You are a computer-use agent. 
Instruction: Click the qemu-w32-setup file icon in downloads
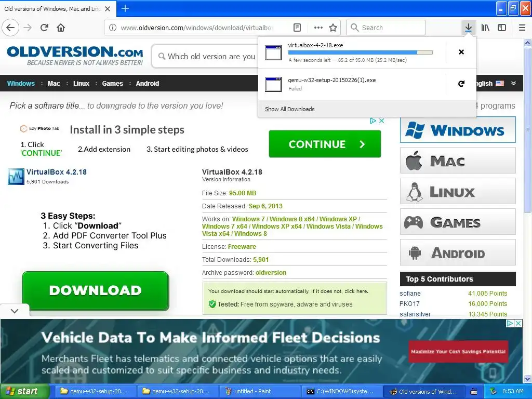pos(273,84)
